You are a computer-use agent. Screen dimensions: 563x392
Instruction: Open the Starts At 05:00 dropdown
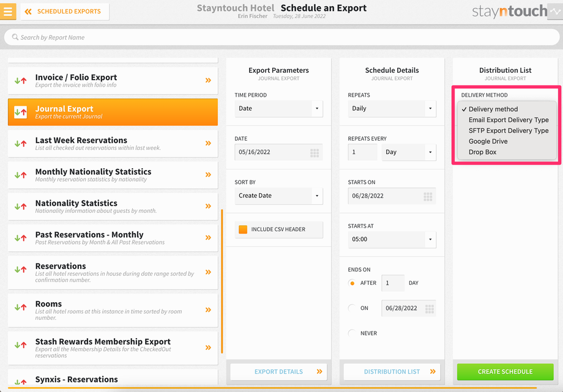[x=392, y=240]
